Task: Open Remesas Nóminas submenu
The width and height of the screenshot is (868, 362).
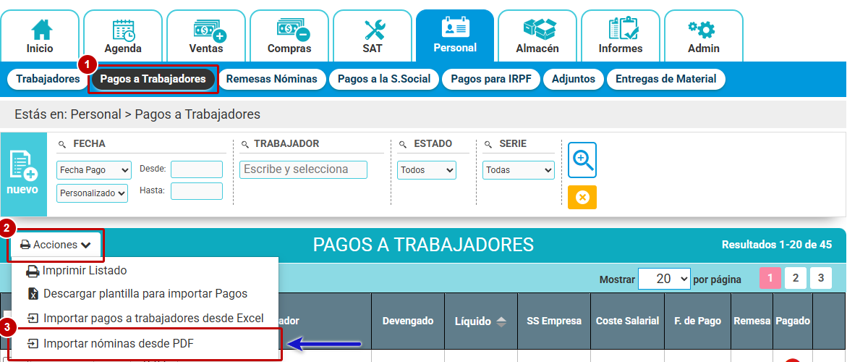Action: pyautogui.click(x=271, y=79)
